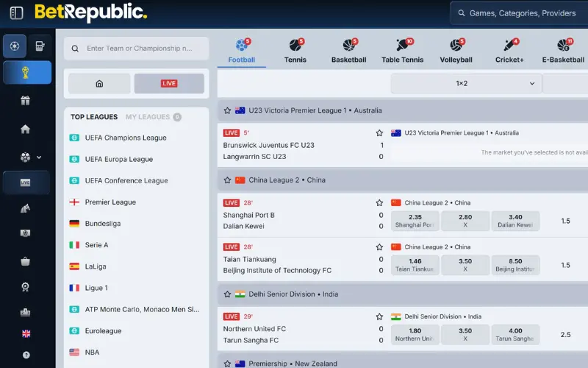
Task: Open the 1×2 market dropdown
Action: click(466, 83)
